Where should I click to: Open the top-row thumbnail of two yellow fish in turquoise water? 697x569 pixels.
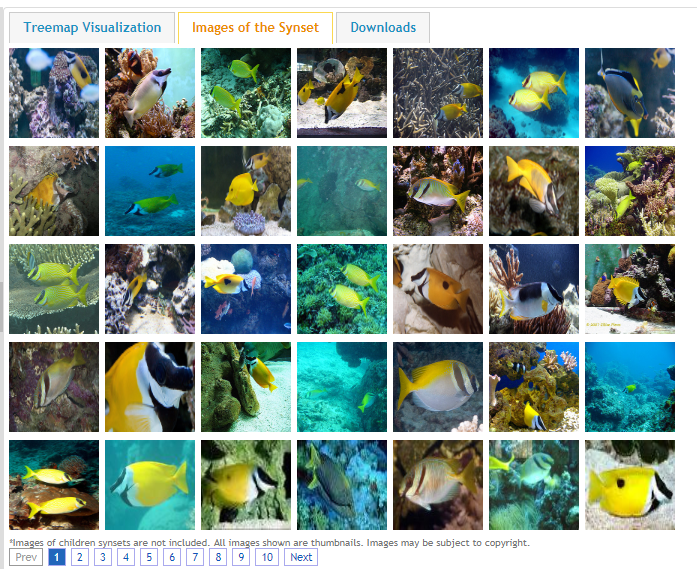click(x=534, y=93)
